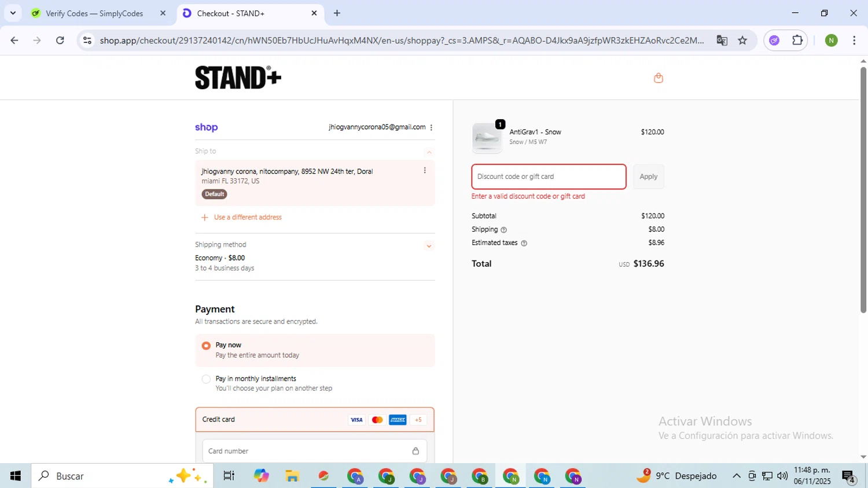Image resolution: width=868 pixels, height=488 pixels.
Task: Reload the checkout page
Action: coord(60,41)
